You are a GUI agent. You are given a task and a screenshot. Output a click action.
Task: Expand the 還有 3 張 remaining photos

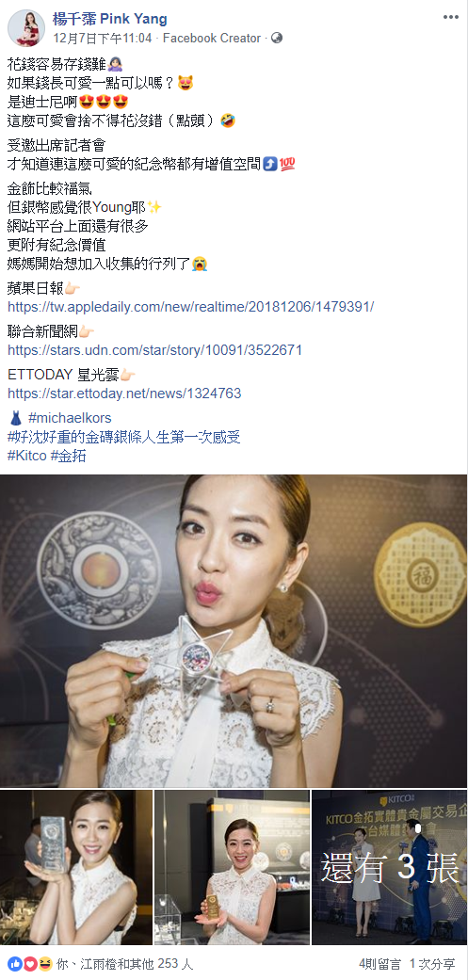[390, 867]
